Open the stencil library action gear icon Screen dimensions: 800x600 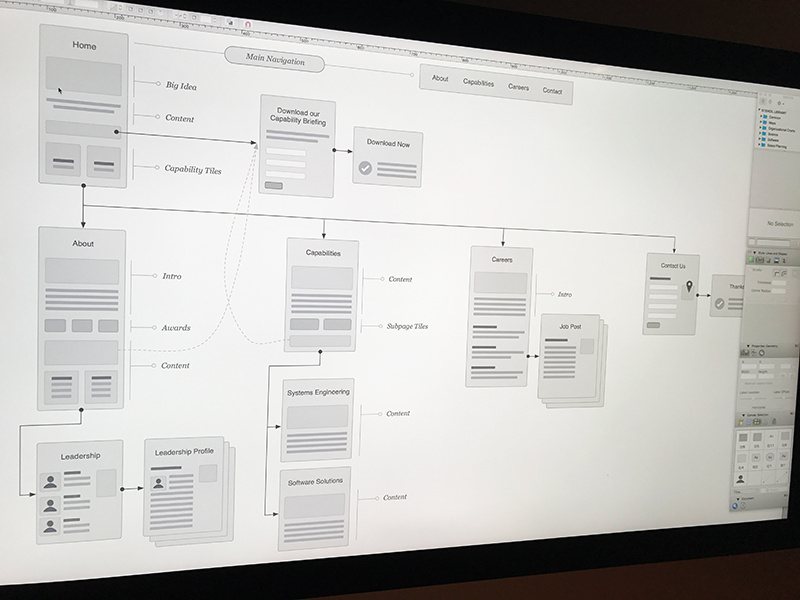click(x=778, y=103)
